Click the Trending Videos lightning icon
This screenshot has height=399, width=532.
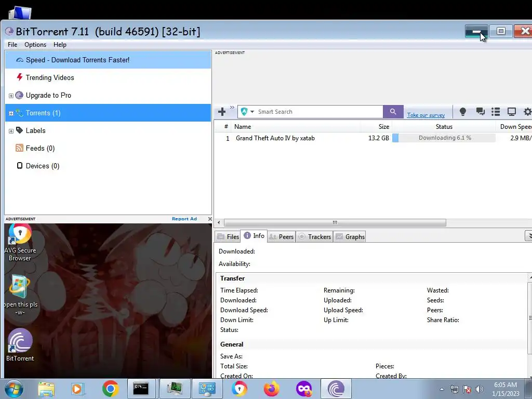[x=20, y=77]
